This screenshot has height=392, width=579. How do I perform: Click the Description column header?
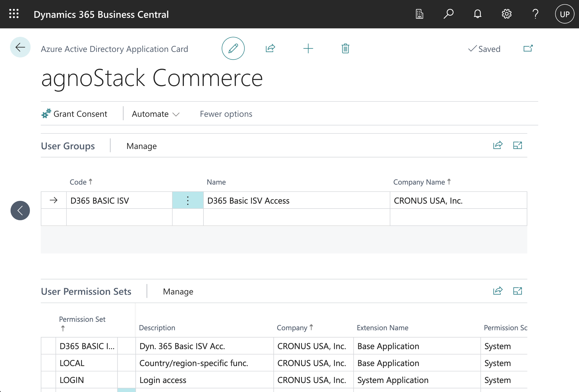click(157, 328)
